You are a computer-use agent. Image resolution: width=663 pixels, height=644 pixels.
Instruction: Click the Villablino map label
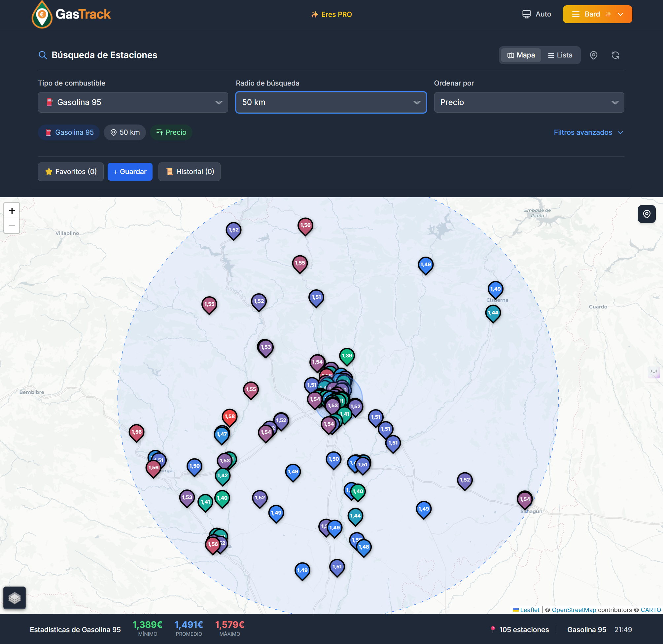(x=67, y=233)
